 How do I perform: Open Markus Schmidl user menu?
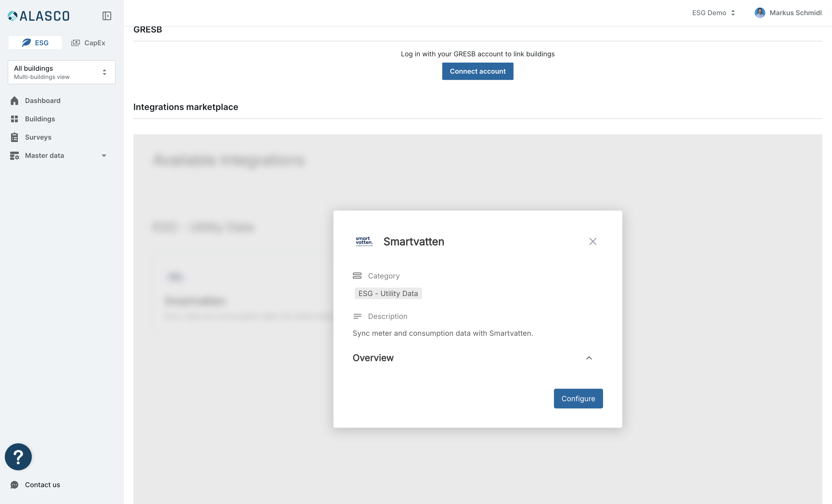[x=788, y=13]
